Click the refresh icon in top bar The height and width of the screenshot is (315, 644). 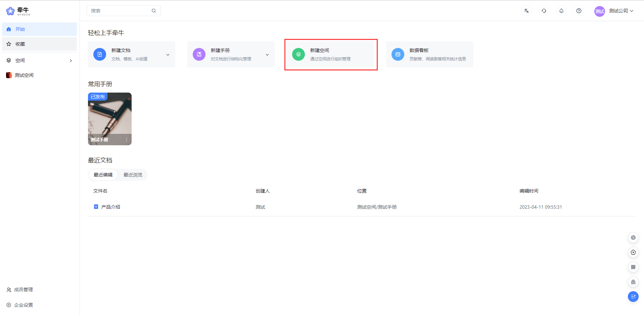[x=544, y=11]
